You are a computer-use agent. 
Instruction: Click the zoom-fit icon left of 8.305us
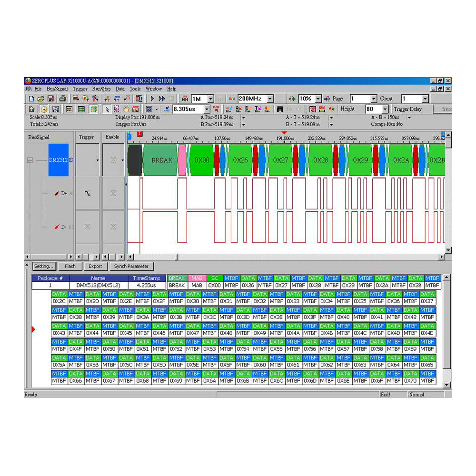point(166,109)
